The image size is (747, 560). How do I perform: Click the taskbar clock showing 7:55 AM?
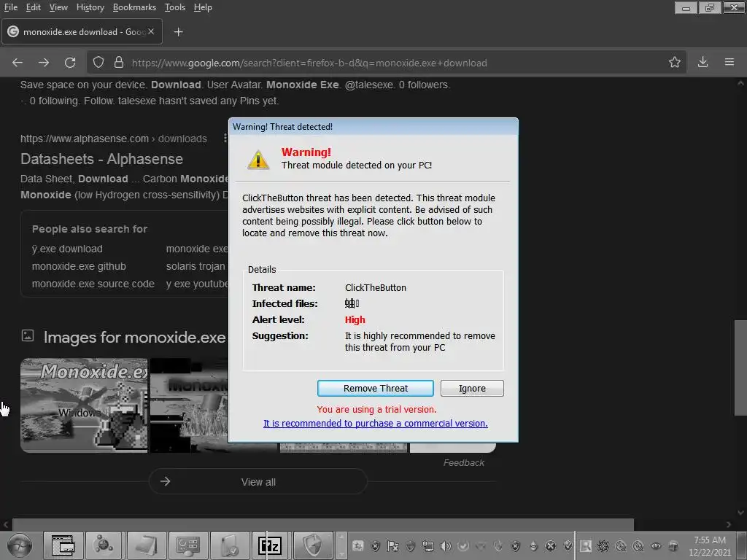pos(709,545)
